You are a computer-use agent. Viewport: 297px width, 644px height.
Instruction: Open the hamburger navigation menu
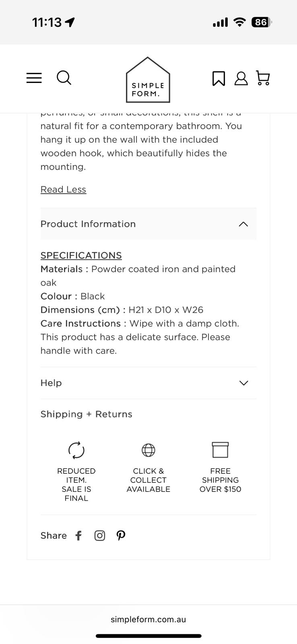pos(34,78)
